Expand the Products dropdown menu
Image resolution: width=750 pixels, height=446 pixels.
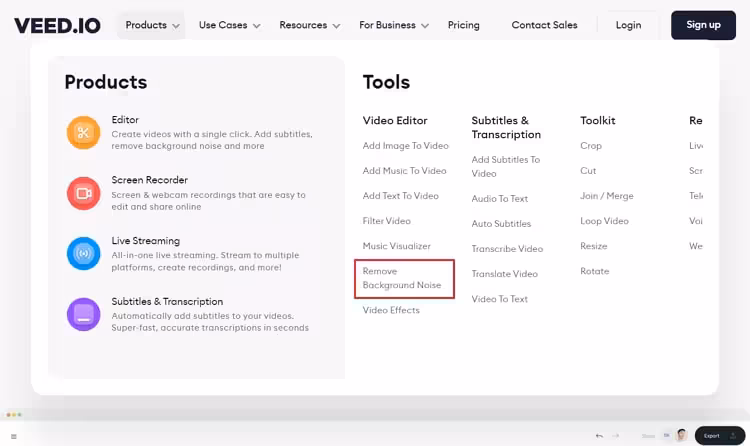[x=153, y=25]
